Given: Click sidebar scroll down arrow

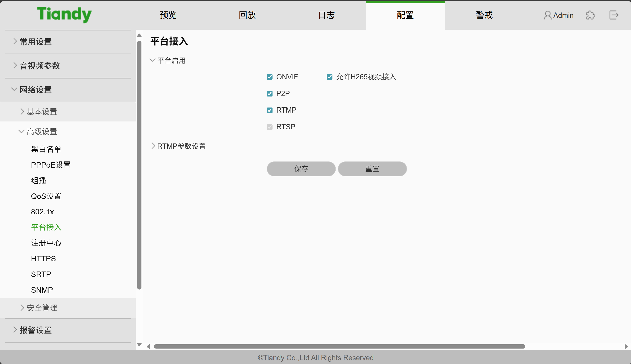Looking at the screenshot, I should (139, 345).
